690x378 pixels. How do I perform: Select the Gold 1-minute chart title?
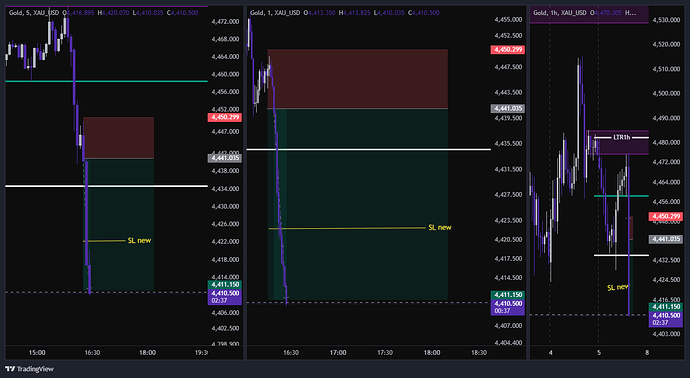275,13
